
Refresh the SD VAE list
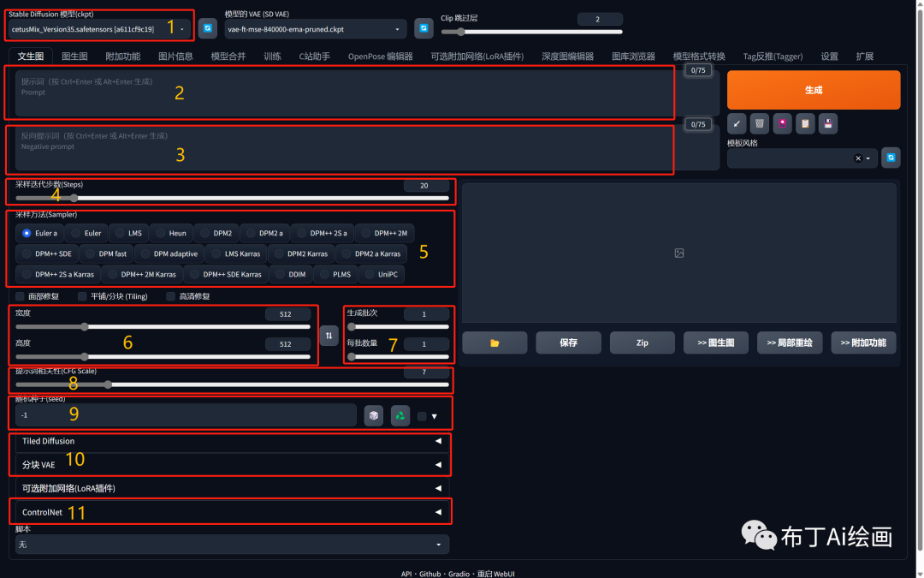click(423, 29)
